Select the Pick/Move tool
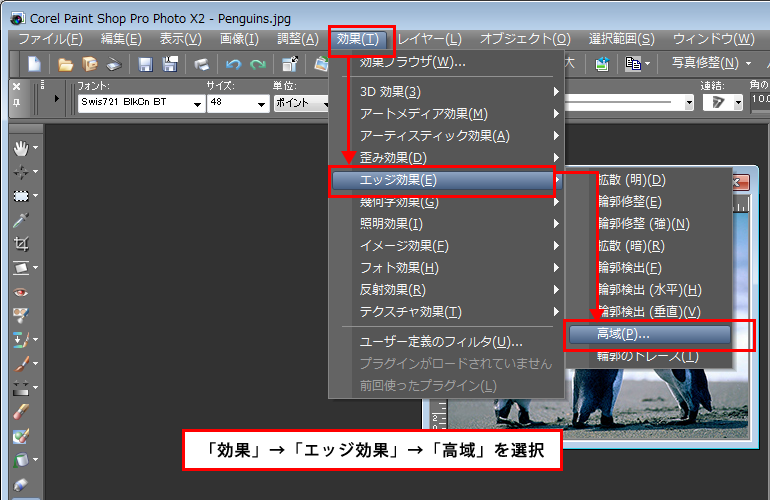The image size is (770, 500). click(x=21, y=172)
